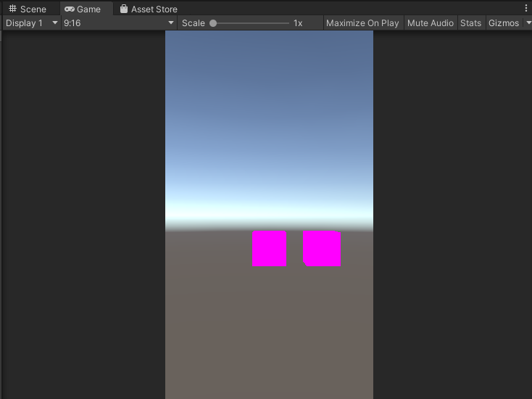Switch to the Scene tab

point(33,9)
